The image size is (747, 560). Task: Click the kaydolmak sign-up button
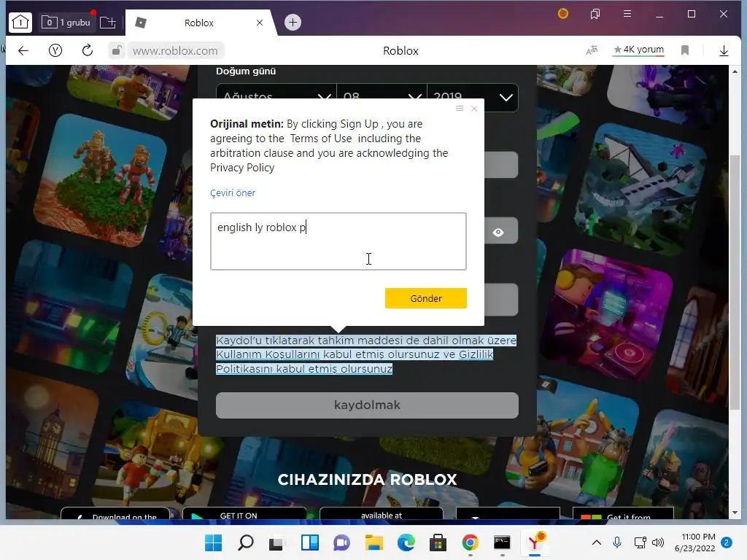[x=367, y=405]
